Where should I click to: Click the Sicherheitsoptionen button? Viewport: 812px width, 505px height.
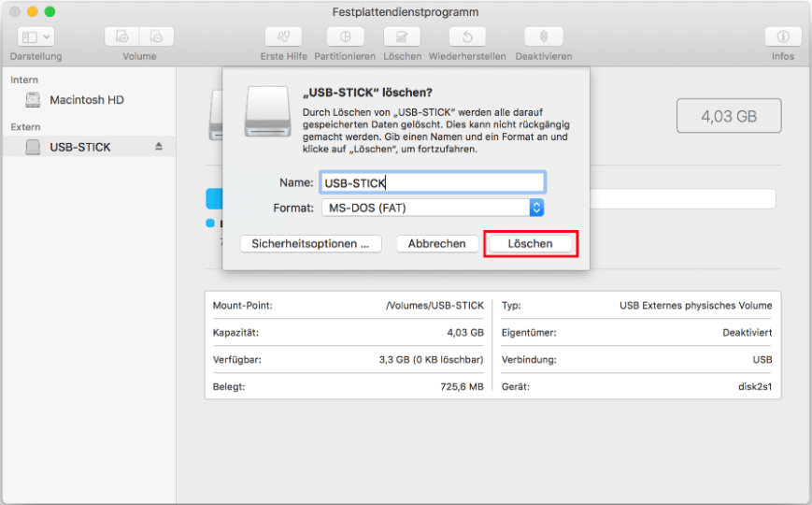[x=311, y=244]
